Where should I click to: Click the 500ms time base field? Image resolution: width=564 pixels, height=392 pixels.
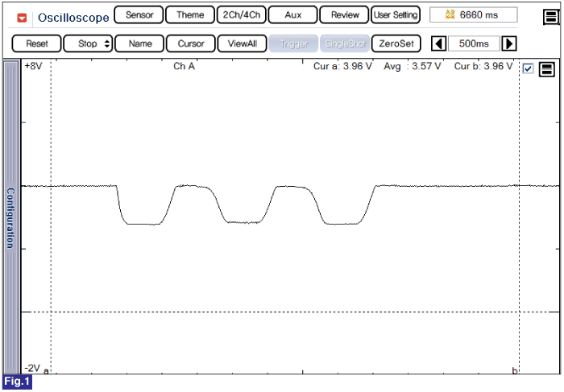click(x=474, y=43)
